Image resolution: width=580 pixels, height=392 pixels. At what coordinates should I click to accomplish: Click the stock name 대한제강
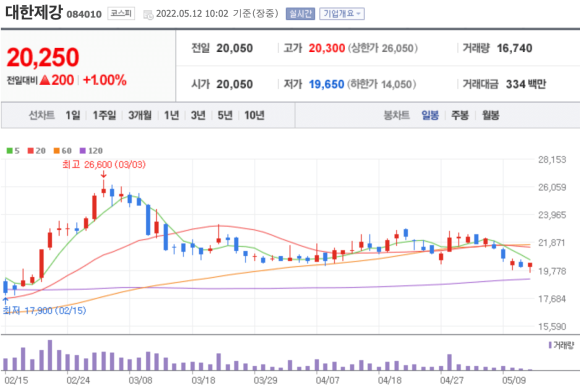coord(34,13)
